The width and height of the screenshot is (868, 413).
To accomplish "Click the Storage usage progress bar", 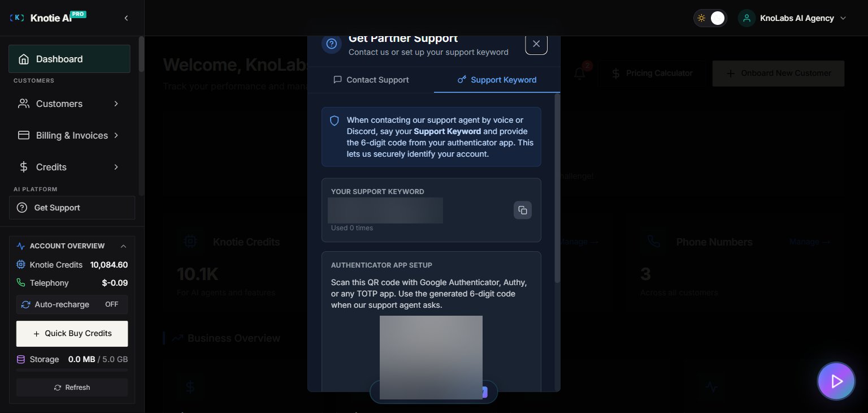I will 72,370.
